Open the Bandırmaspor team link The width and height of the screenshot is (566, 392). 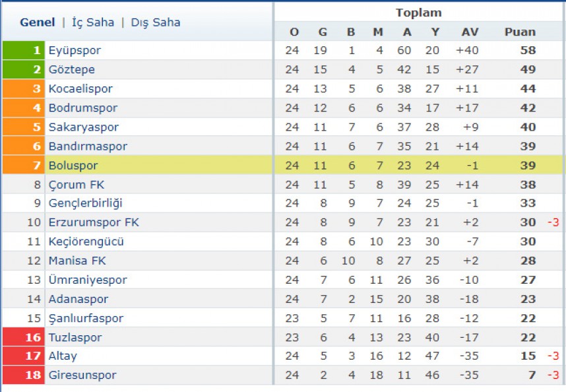click(88, 147)
